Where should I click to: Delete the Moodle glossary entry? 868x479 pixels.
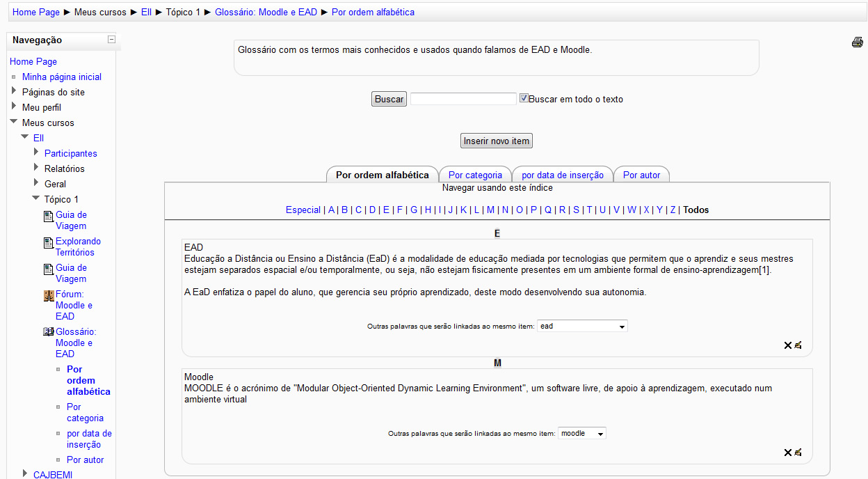788,452
